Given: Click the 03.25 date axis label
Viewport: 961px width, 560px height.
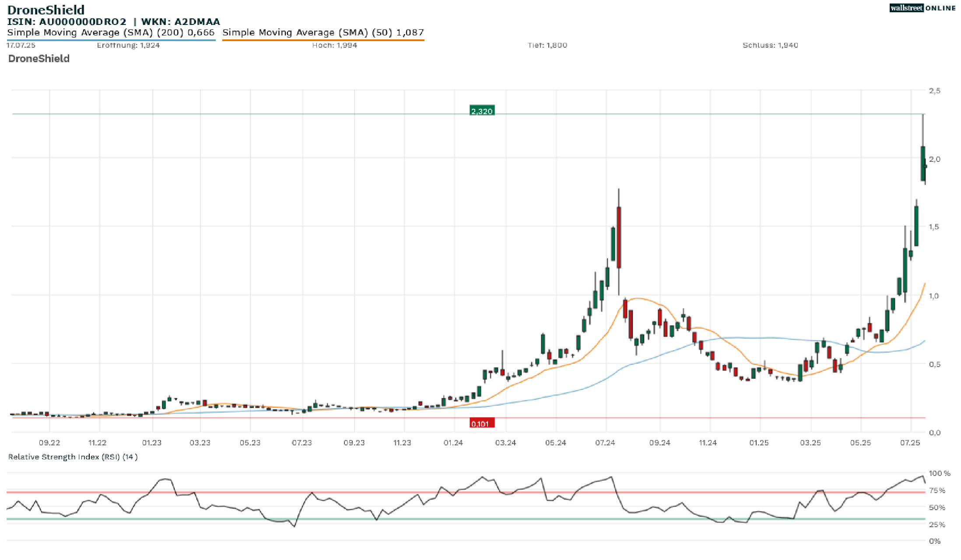Looking at the screenshot, I should [810, 443].
